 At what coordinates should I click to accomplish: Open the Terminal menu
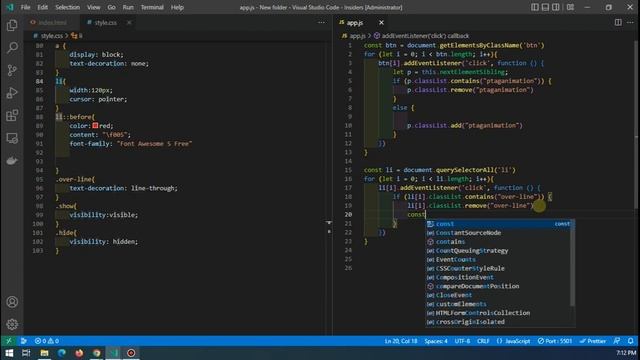point(152,7)
